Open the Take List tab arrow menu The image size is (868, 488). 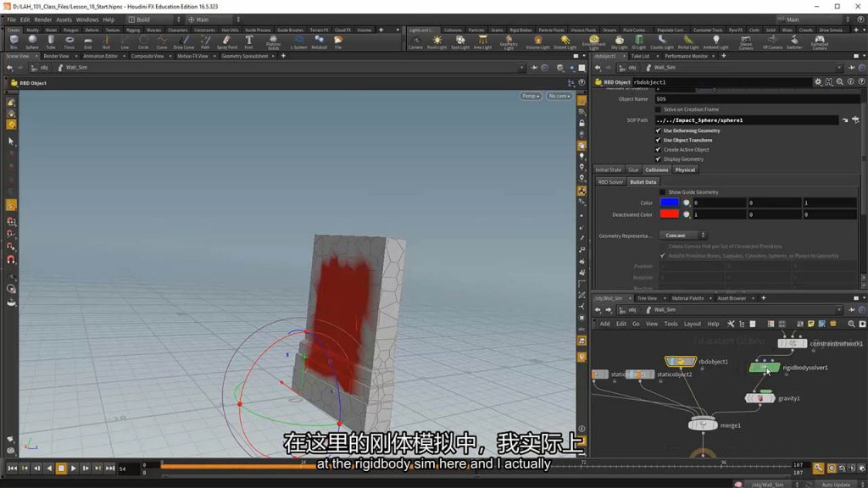pos(657,56)
